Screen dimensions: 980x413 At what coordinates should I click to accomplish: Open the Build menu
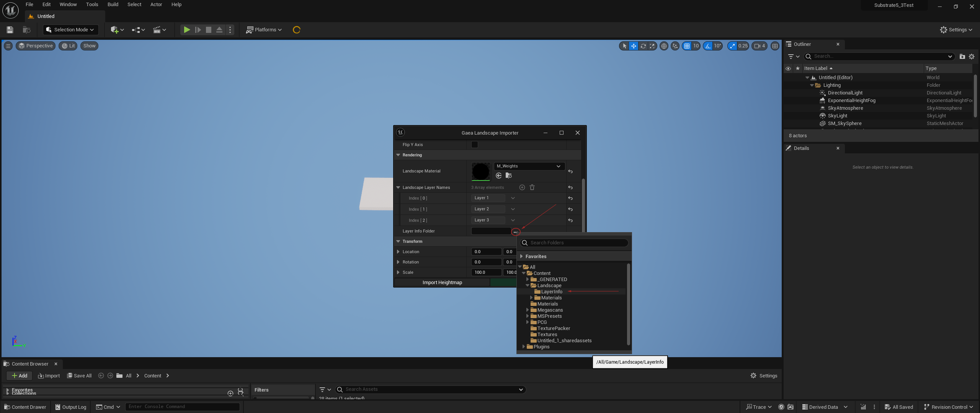coord(113,5)
